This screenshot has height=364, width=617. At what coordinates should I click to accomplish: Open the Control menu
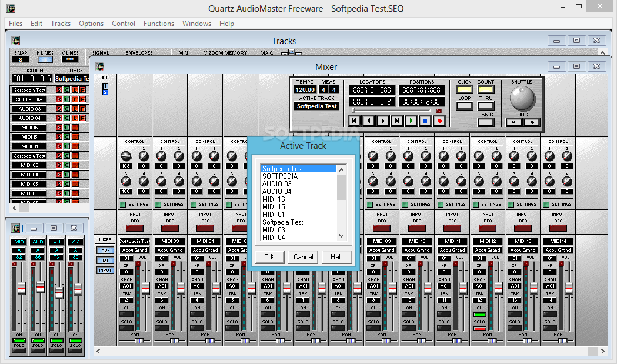[124, 23]
